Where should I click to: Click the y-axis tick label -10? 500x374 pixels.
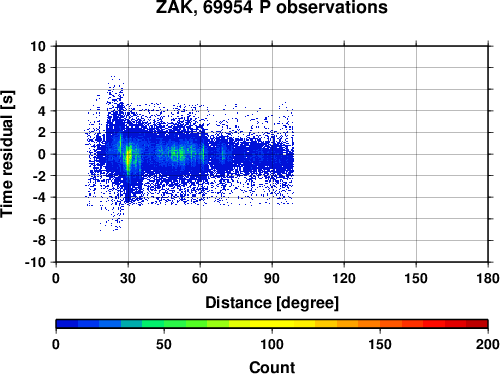coord(35,262)
